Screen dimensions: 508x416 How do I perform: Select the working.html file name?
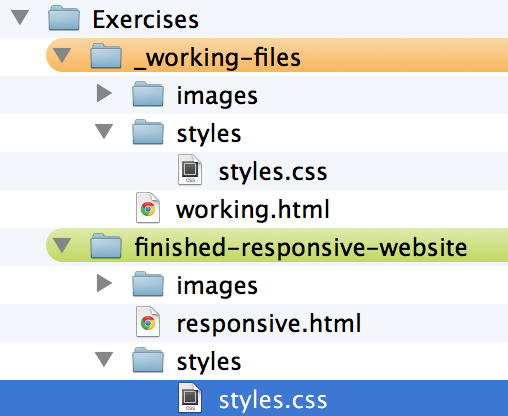(253, 210)
